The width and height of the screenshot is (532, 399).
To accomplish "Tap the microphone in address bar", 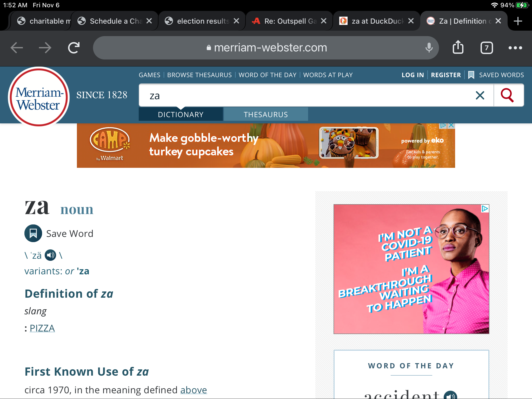I will tap(429, 48).
